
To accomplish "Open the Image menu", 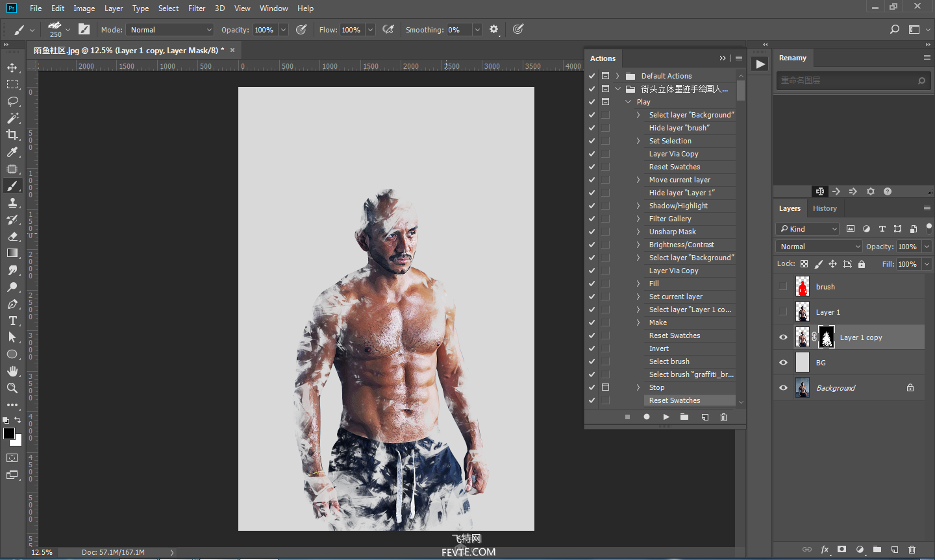I will click(84, 8).
